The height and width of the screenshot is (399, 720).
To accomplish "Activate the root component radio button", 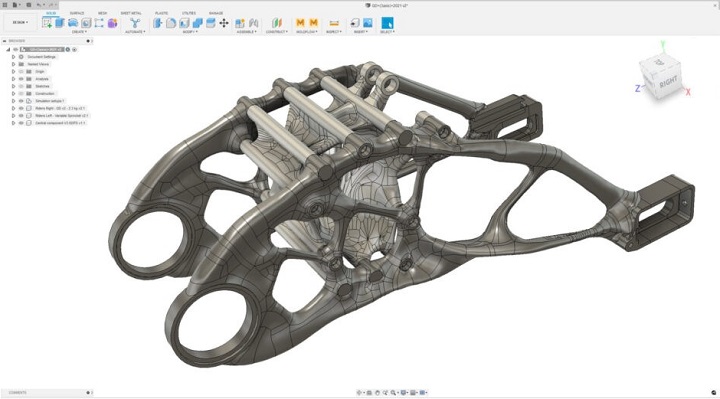I will point(74,50).
